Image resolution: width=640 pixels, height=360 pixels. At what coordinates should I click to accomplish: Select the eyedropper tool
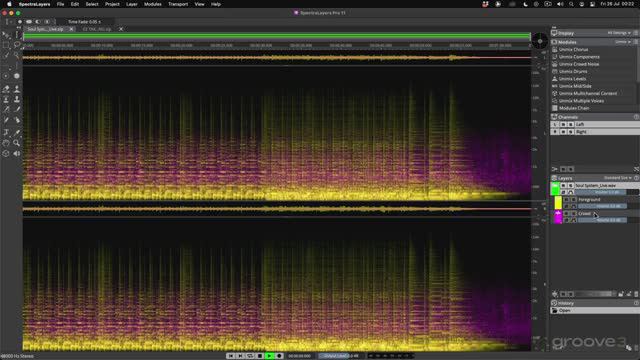[17, 132]
